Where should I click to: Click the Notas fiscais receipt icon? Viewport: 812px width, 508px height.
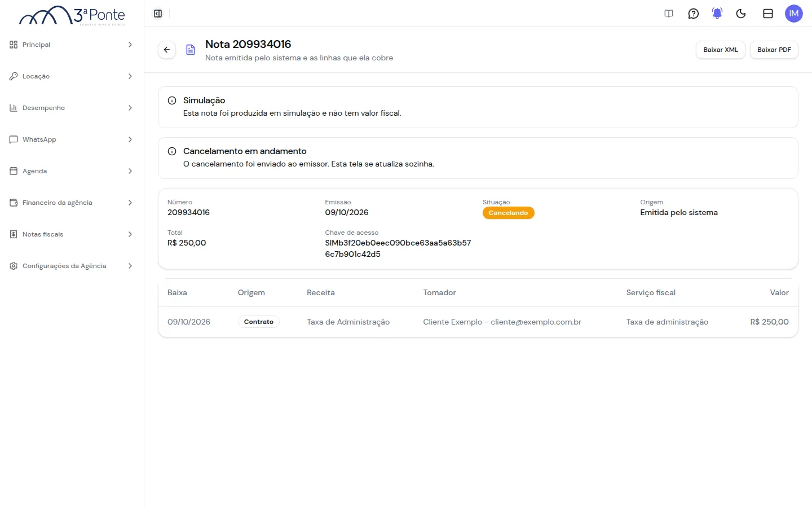pyautogui.click(x=14, y=234)
